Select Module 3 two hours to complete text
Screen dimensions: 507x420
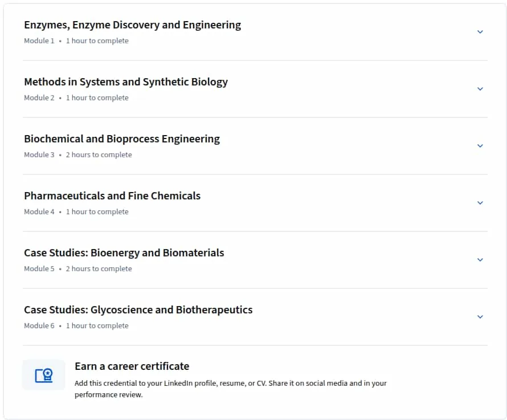[99, 154]
